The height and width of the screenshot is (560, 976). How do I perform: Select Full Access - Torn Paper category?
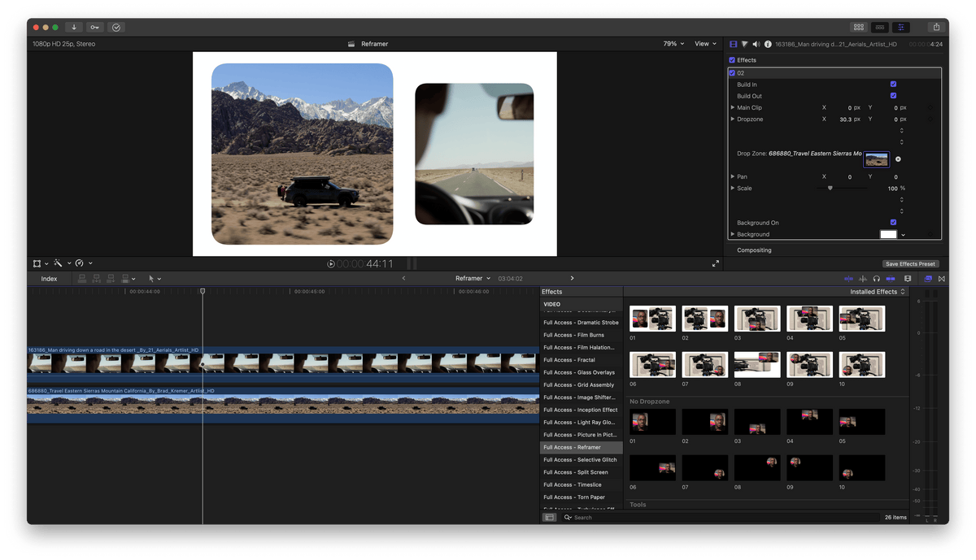(582, 497)
